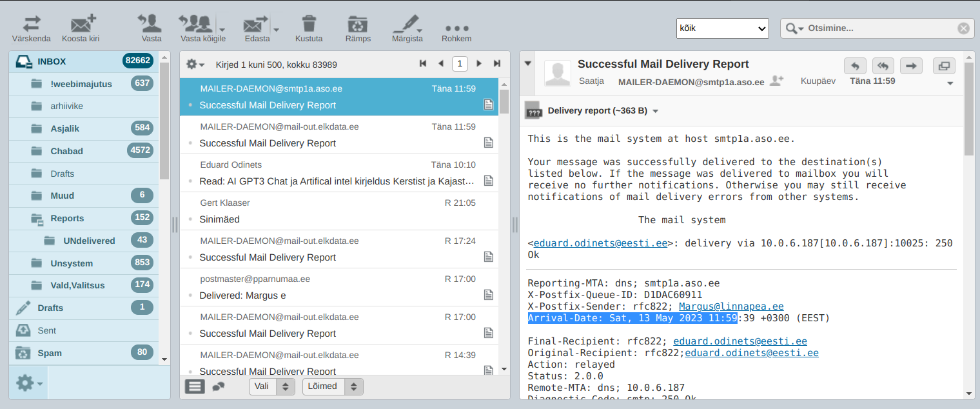This screenshot has width=980, height=409.
Task: Reply using preview pane reply button
Action: [x=855, y=66]
